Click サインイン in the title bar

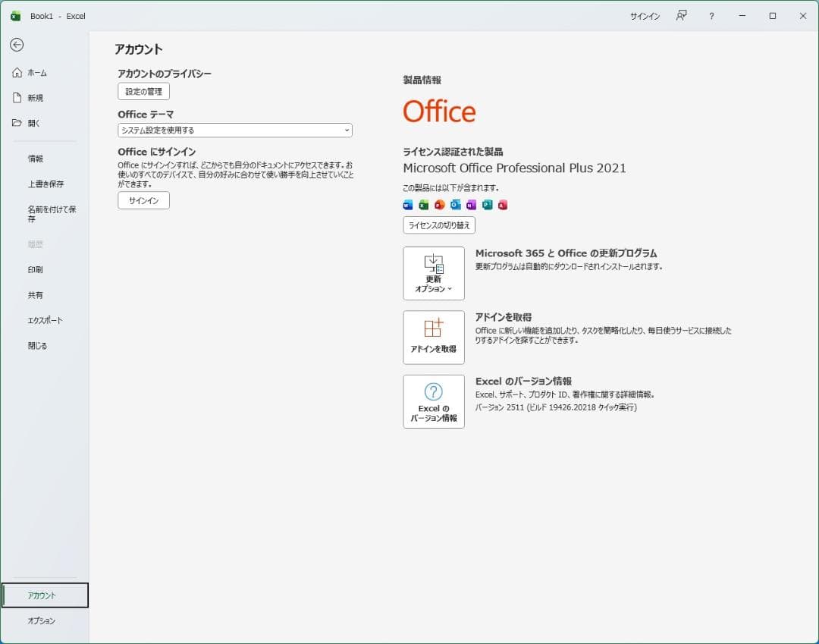[644, 15]
